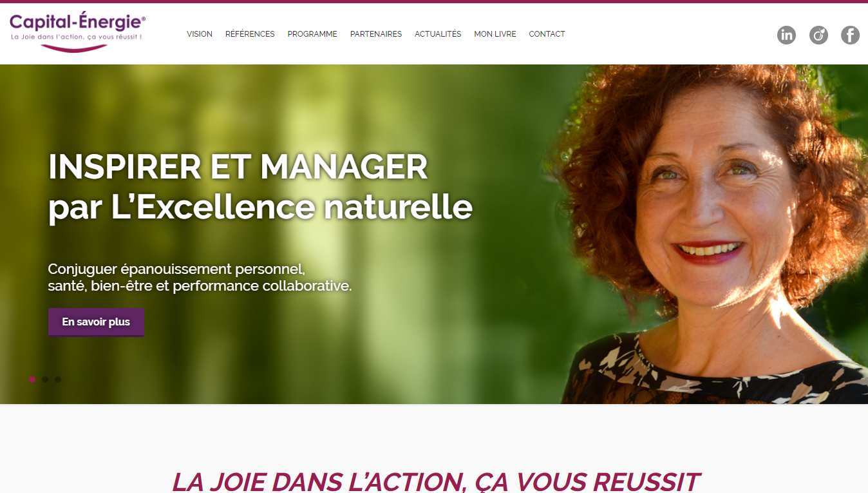This screenshot has width=868, height=493.
Task: Switch to the second carousel slide dot
Action: [45, 380]
